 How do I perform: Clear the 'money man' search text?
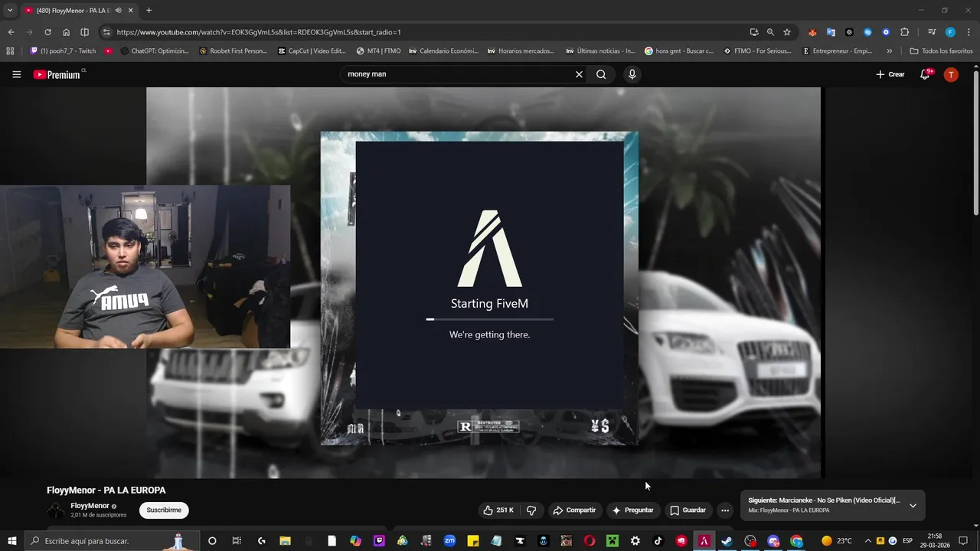click(579, 74)
